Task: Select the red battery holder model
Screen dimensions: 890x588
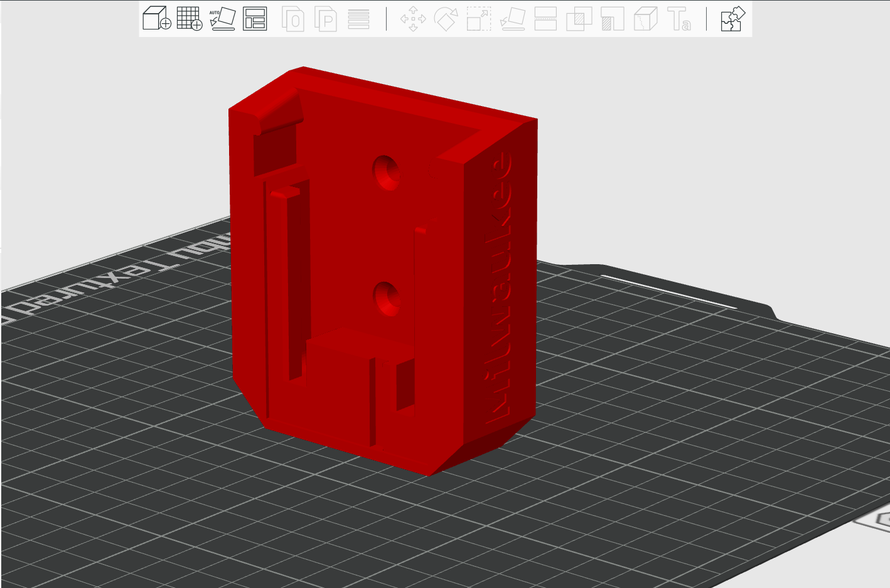Action: [x=351, y=264]
